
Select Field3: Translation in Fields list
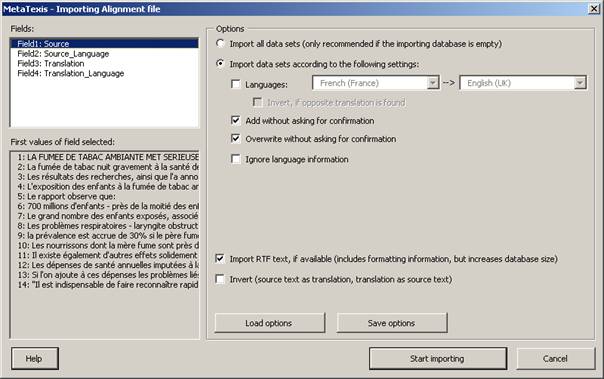104,64
